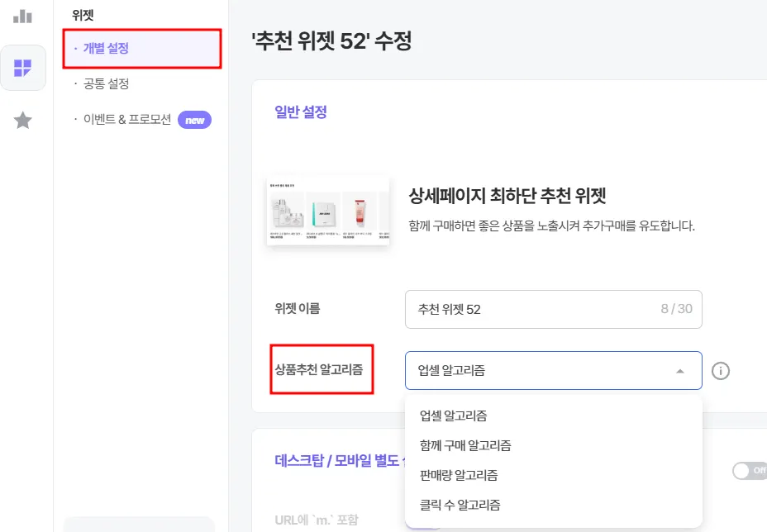Viewport: 767px width, 532px height.
Task: Go to the 개별 설정 menu item
Action: [x=106, y=49]
